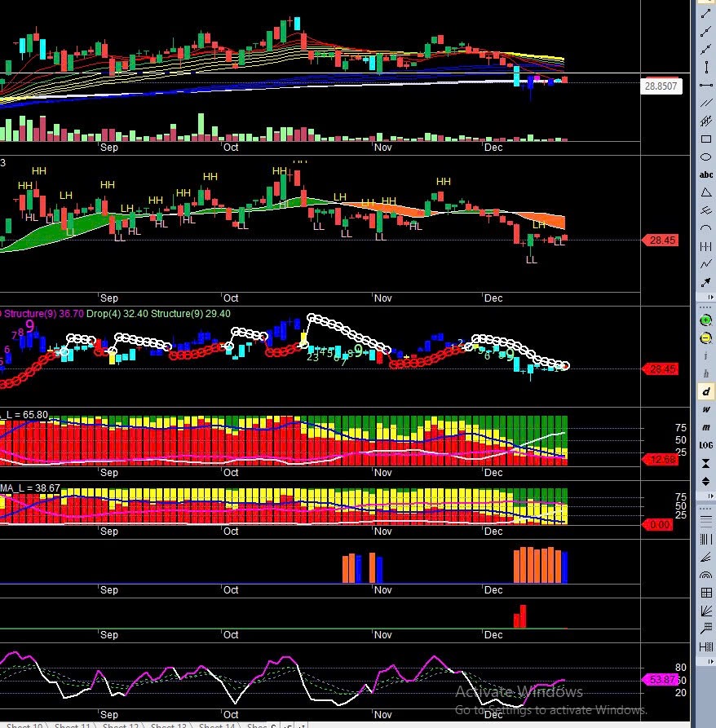Select the Fibonacci Extension tool
Viewport: 716px width, 728px height.
coord(705,629)
